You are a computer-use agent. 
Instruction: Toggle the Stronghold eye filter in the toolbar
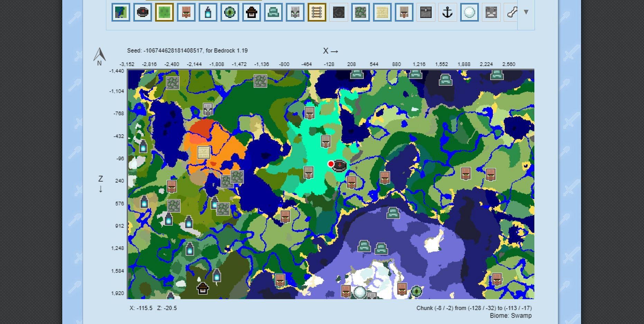point(230,12)
